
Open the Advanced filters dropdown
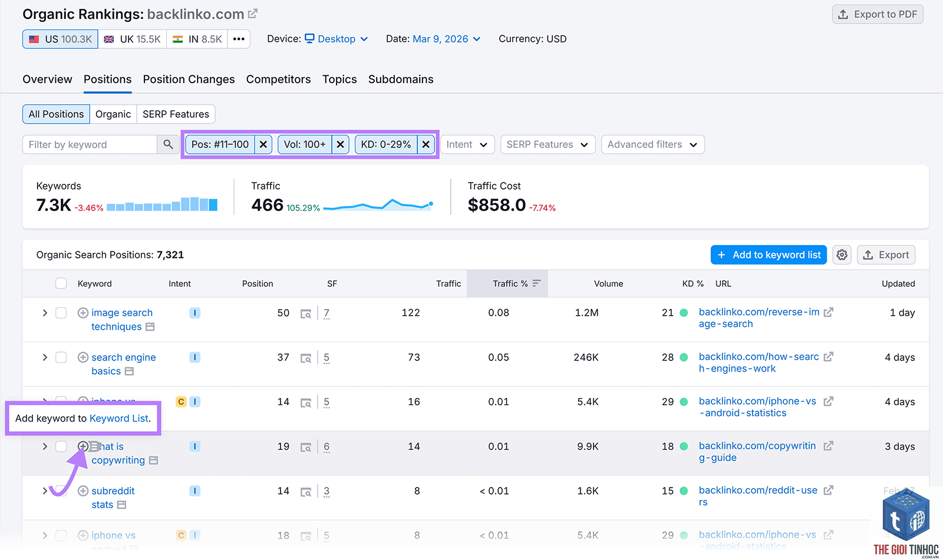(x=652, y=144)
